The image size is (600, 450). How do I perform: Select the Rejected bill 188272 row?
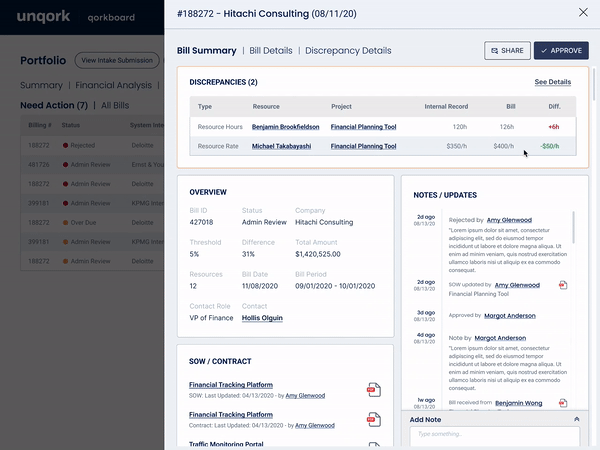pyautogui.click(x=92, y=145)
